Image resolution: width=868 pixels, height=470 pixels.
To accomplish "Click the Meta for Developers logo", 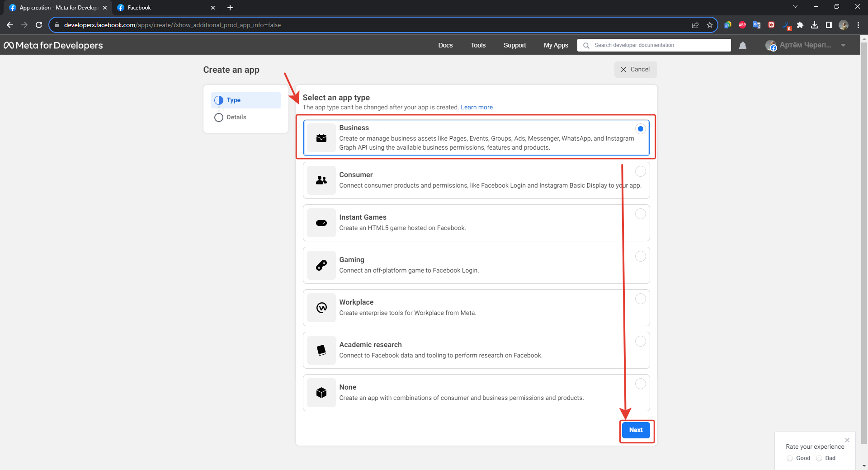I will (x=53, y=45).
